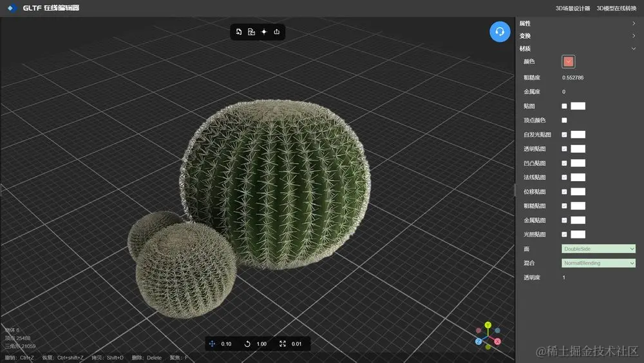Toggle the 顶点颜色 vertex color checkbox
This screenshot has width=644, height=363.
click(x=564, y=121)
